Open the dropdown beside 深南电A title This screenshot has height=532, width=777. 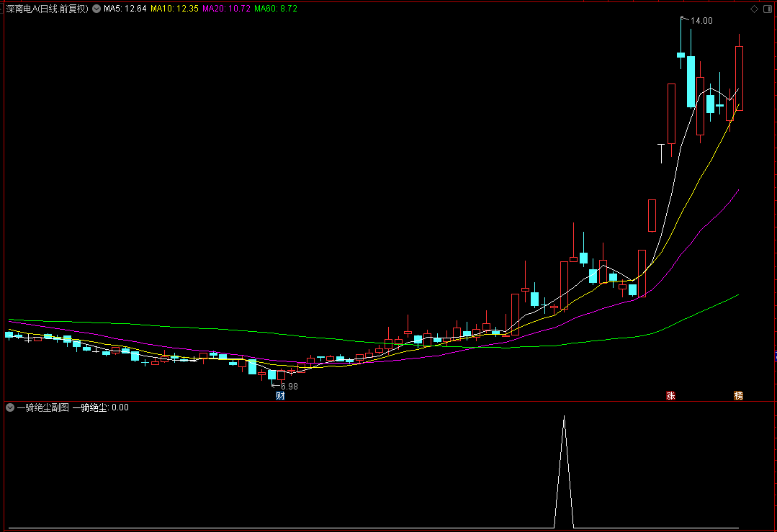click(96, 9)
